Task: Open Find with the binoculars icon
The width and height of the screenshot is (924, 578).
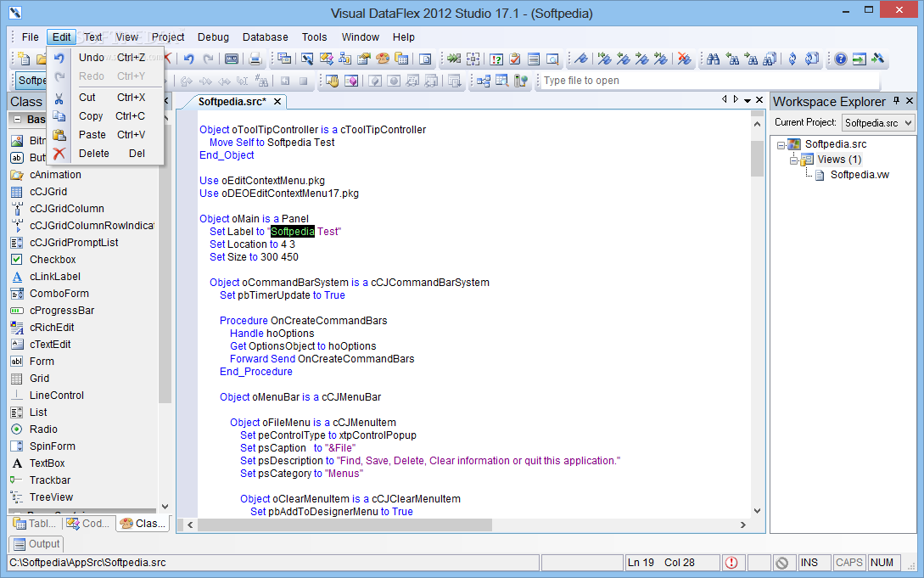Action: tap(713, 59)
